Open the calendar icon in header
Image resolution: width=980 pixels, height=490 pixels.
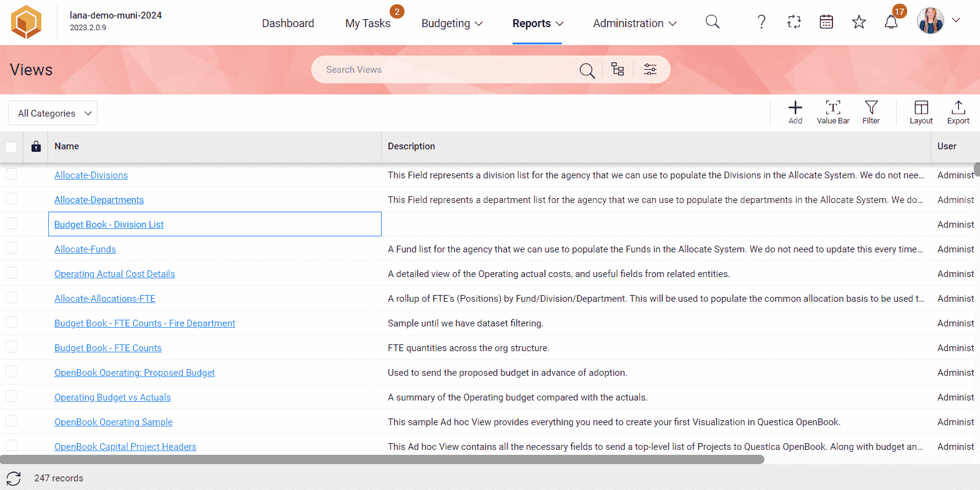pos(826,23)
